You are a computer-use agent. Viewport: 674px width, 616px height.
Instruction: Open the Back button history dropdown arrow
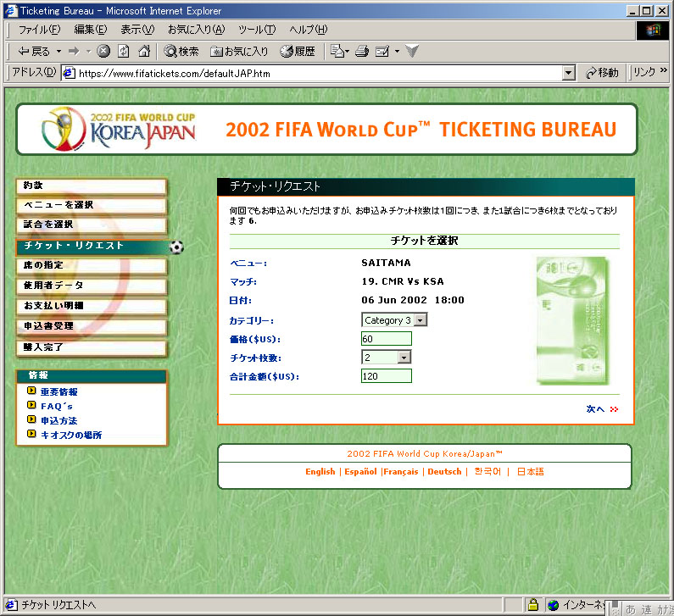pos(58,51)
